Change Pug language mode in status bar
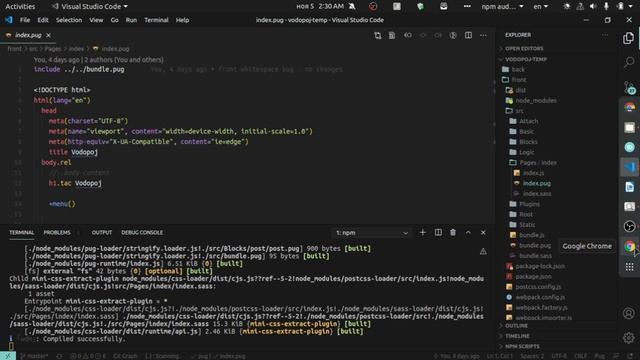The height and width of the screenshot is (360, 640). coord(599,356)
